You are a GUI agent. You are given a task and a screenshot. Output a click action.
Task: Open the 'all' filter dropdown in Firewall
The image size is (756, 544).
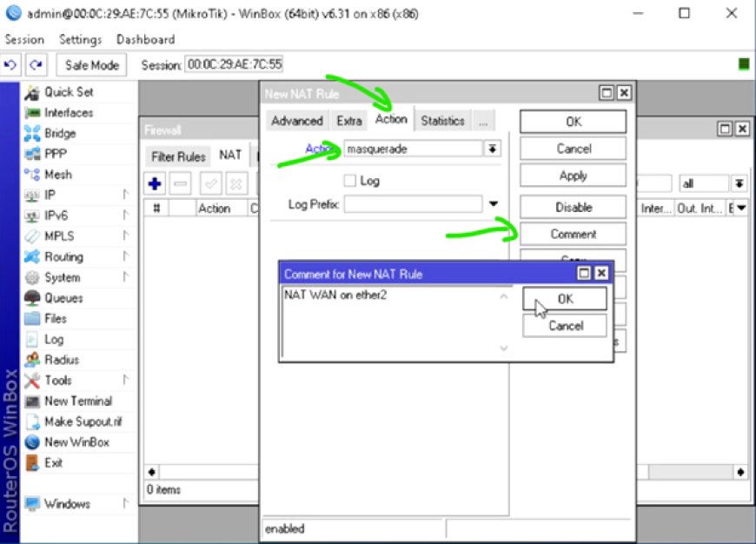(x=739, y=183)
